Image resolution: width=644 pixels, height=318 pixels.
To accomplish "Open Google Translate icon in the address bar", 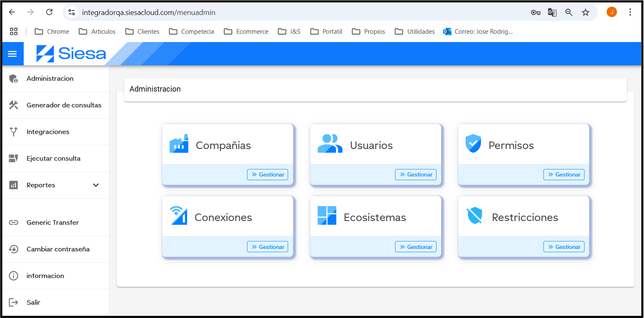I will coord(552,12).
